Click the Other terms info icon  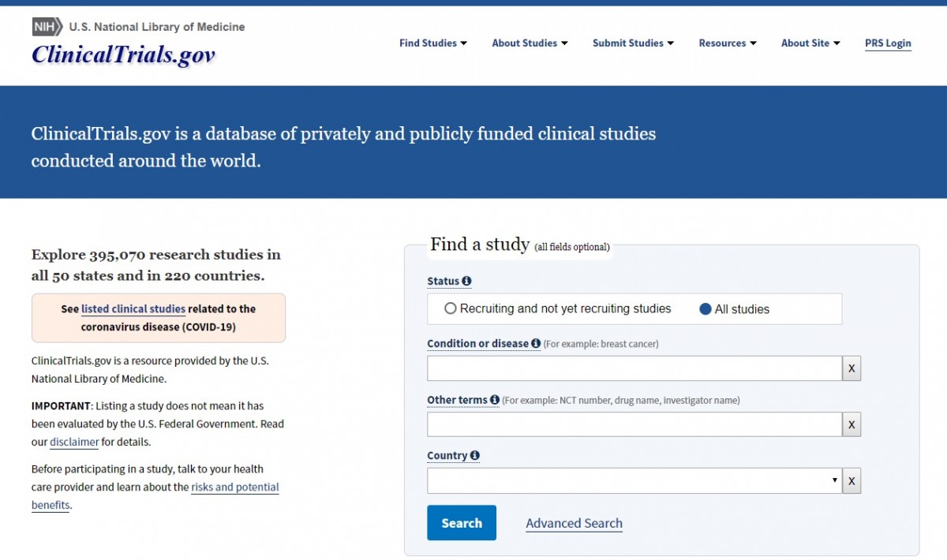coord(495,400)
